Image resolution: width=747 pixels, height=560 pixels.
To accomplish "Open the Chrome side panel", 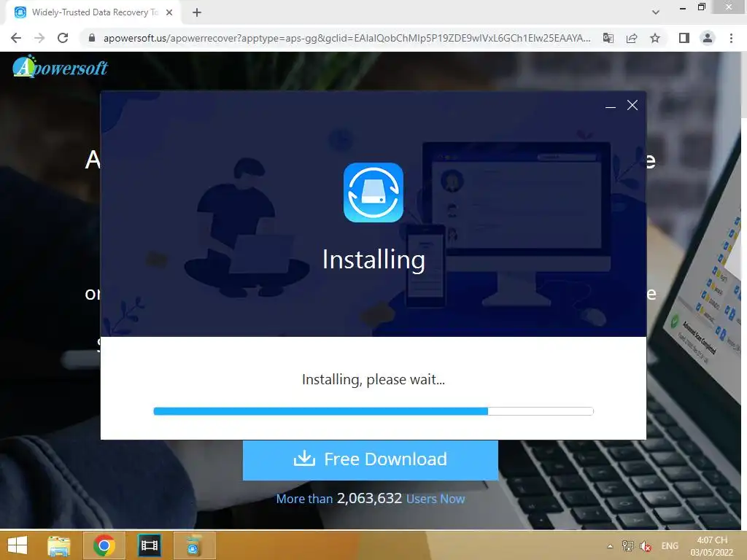I will click(684, 38).
